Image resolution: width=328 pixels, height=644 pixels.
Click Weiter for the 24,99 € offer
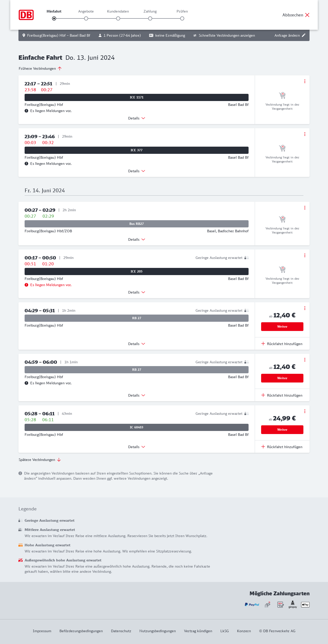[282, 430]
